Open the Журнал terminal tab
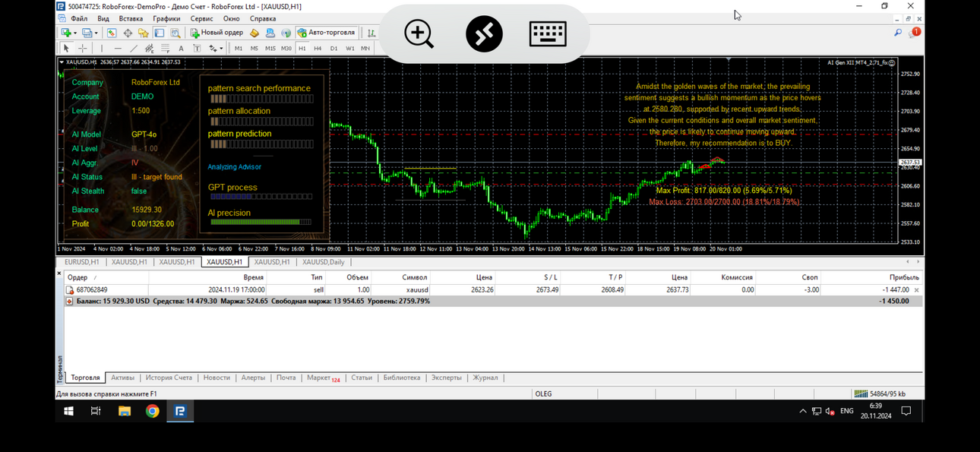 485,378
